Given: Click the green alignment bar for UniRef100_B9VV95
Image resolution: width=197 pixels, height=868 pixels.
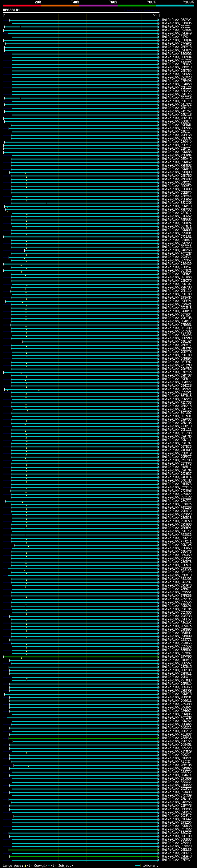Looking at the screenshot, I should click(x=81, y=657).
